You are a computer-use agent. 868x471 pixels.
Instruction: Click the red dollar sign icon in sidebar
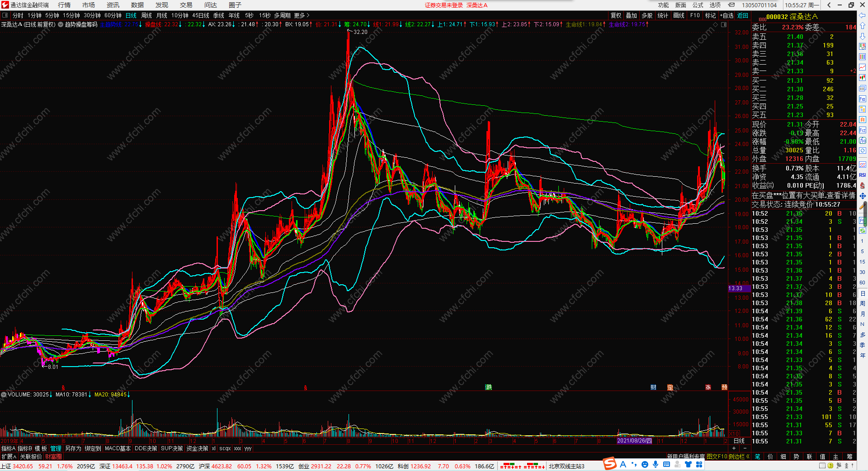(863, 185)
